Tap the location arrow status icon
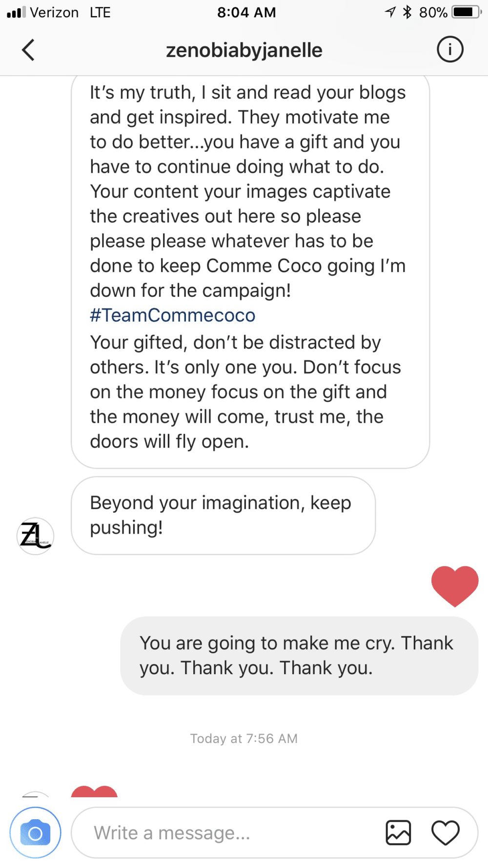This screenshot has width=488, height=868. point(390,12)
